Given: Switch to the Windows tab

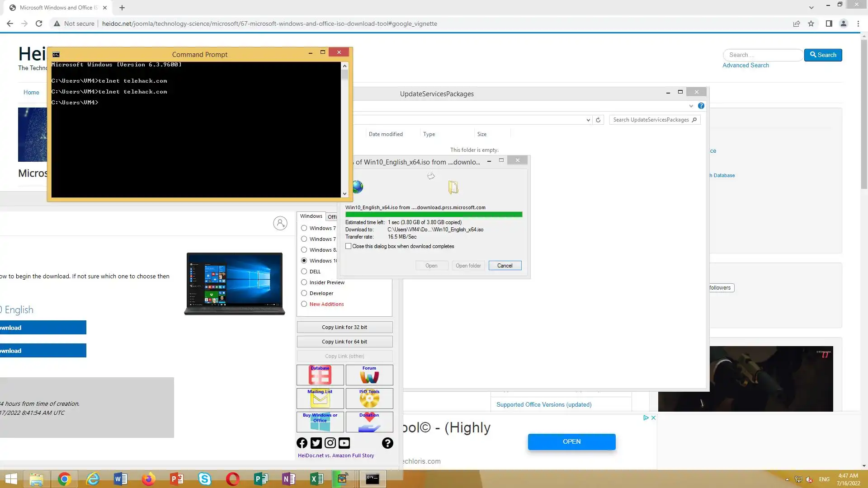Looking at the screenshot, I should (x=311, y=216).
